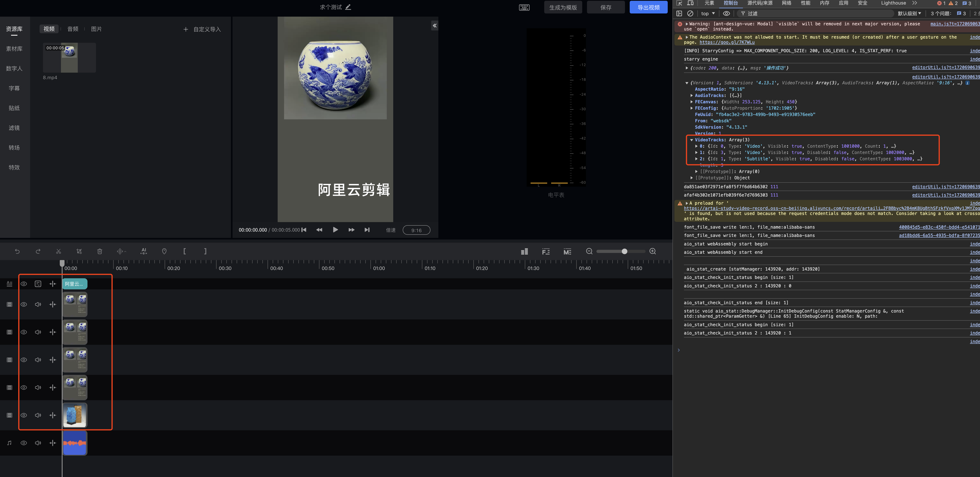Click the F track layout icon
Viewport: 980px width, 477px height.
pyautogui.click(x=546, y=251)
